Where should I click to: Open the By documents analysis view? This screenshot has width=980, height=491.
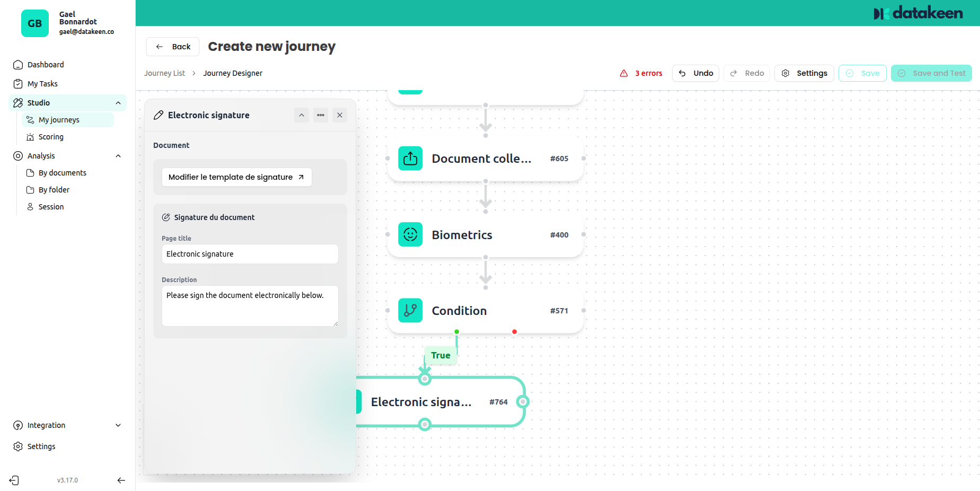point(62,173)
